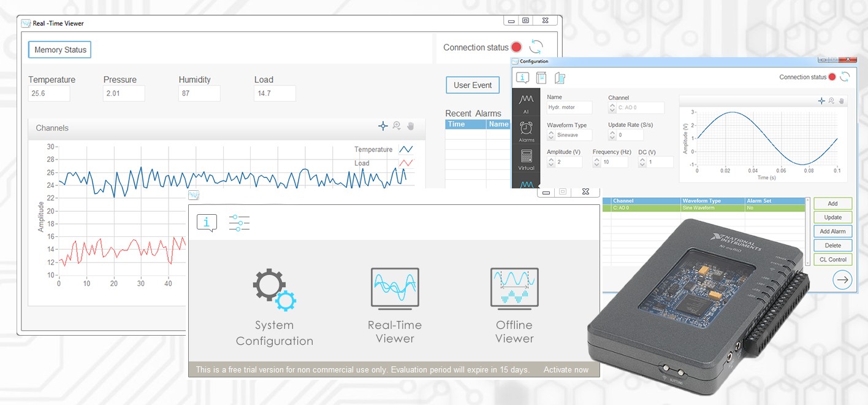Click the settings sliders icon in launcher
Image resolution: width=868 pixels, height=405 pixels.
[x=239, y=223]
